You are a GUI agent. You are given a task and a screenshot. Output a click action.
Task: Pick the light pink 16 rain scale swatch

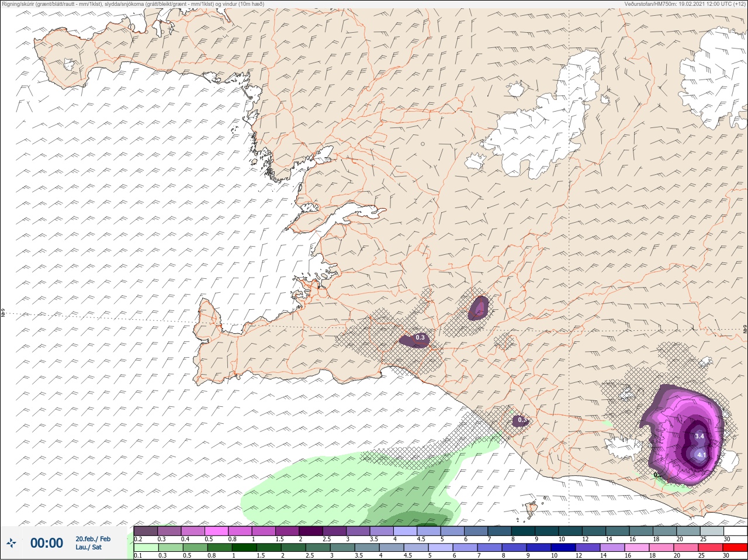pyautogui.click(x=638, y=548)
